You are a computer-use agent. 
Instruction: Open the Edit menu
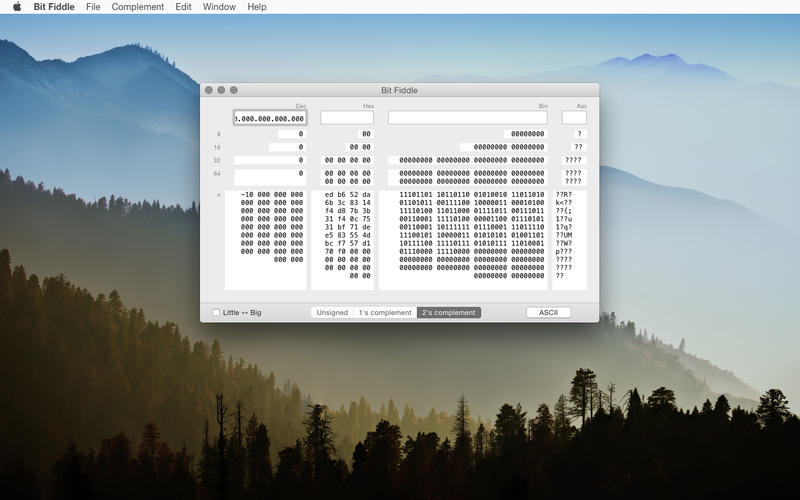click(x=183, y=7)
